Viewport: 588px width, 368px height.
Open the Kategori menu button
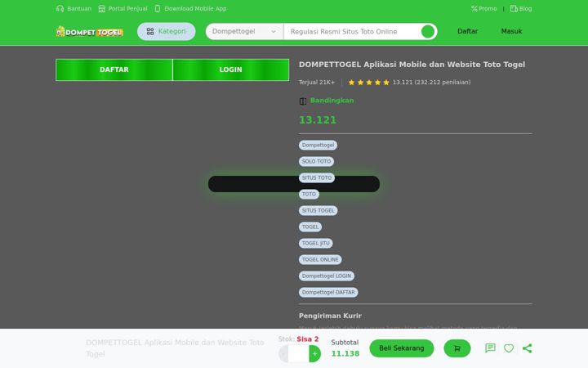pos(166,31)
